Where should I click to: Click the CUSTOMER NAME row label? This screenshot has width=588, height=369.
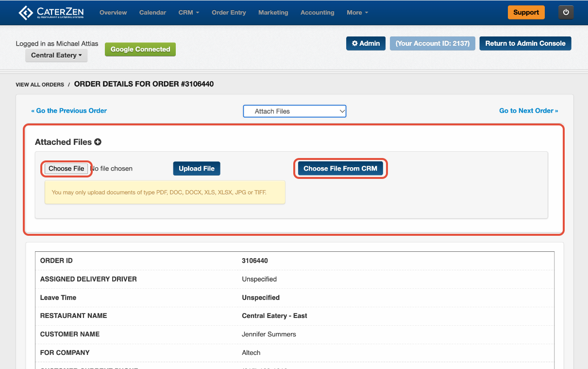pos(70,334)
